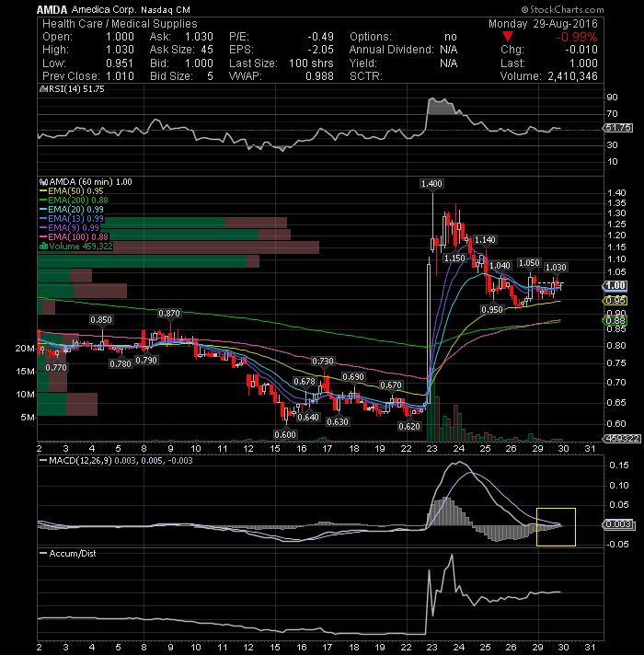644x655 pixels.
Task: Click the 0.780 low price label
Action: [x=121, y=364]
